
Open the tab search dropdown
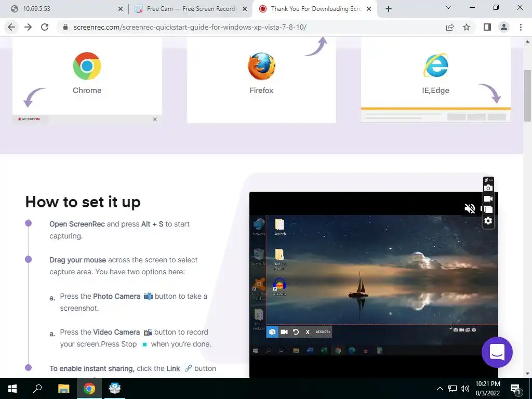(448, 7)
